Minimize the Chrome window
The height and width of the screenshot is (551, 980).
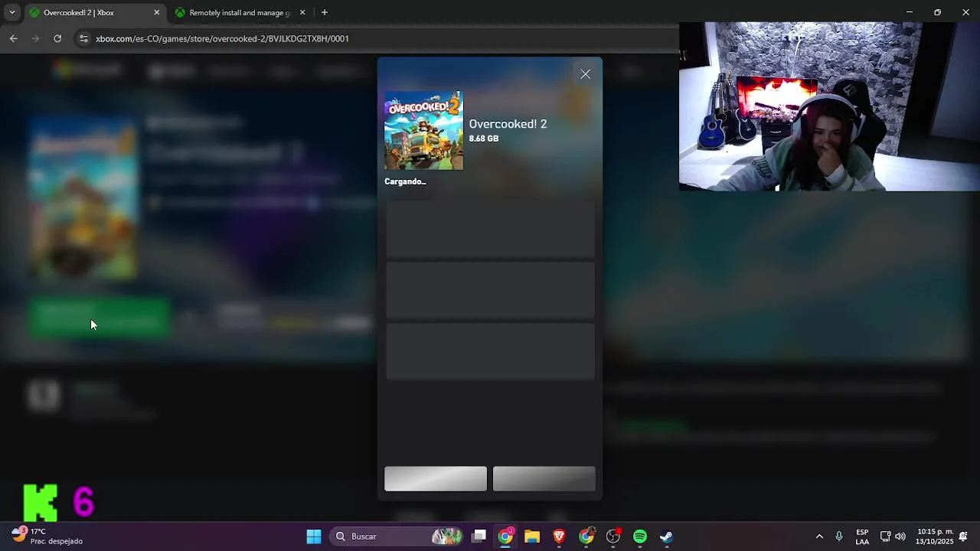(x=910, y=12)
